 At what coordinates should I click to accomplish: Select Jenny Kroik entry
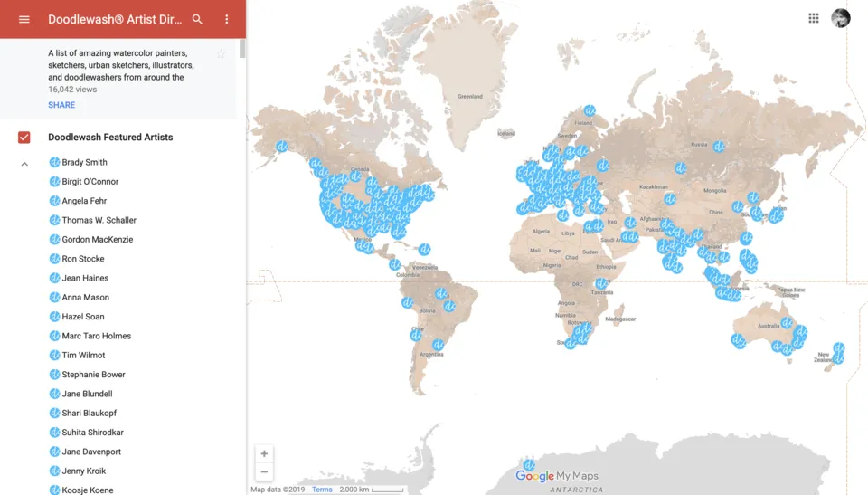pyautogui.click(x=83, y=471)
